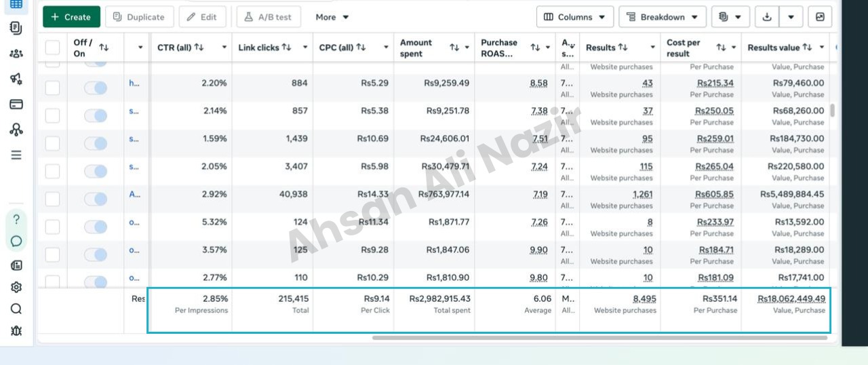Open the campaign link starting with "h..."
Screen dimensions: 868x365
point(134,83)
